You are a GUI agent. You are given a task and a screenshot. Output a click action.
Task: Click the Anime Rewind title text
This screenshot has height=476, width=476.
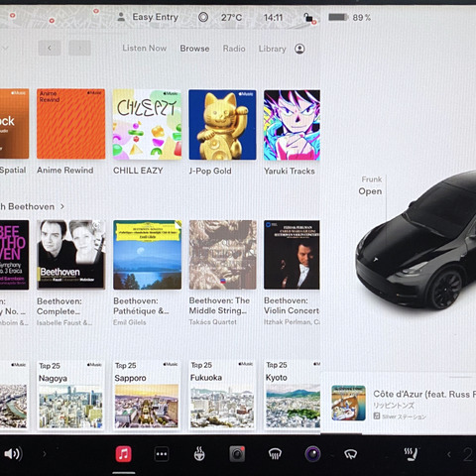pyautogui.click(x=65, y=171)
